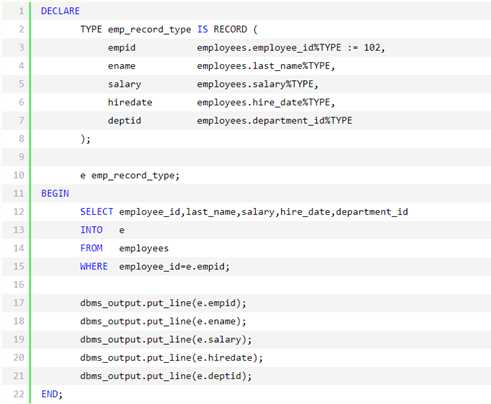Click line number 1 in the gutter
Screen dimensions: 491x404
(x=21, y=11)
